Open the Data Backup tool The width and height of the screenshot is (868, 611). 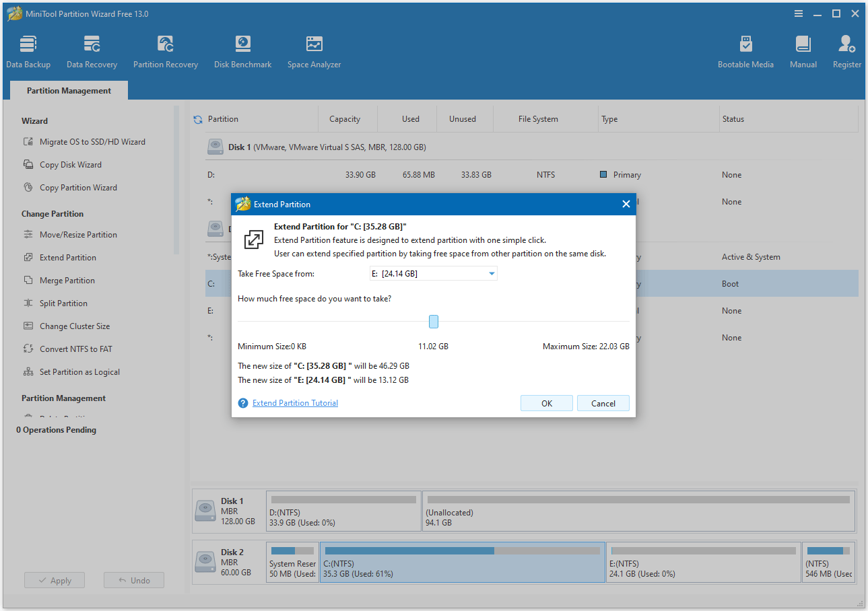pyautogui.click(x=28, y=50)
